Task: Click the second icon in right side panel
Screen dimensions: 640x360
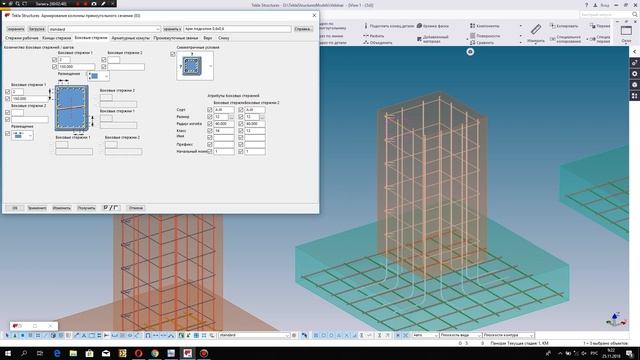Action: pyautogui.click(x=634, y=74)
